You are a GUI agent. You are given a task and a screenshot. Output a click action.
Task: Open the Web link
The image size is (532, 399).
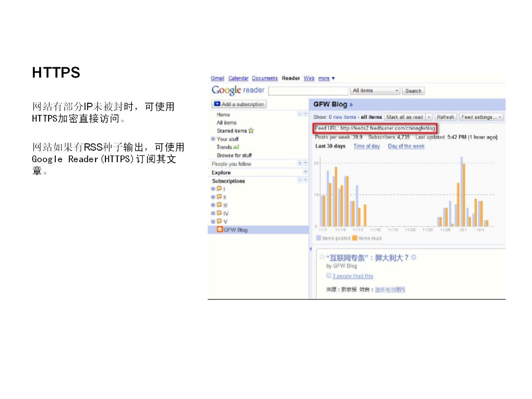[309, 78]
